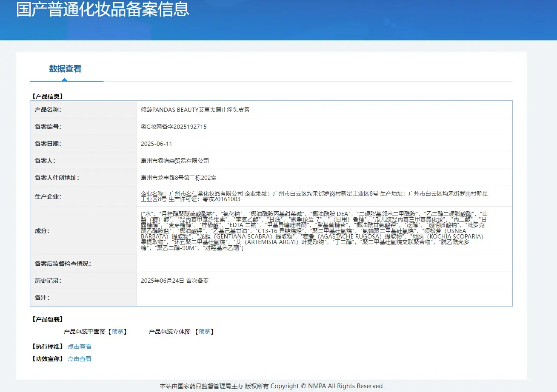Click the 产品包装立体图 label text

coord(170,332)
